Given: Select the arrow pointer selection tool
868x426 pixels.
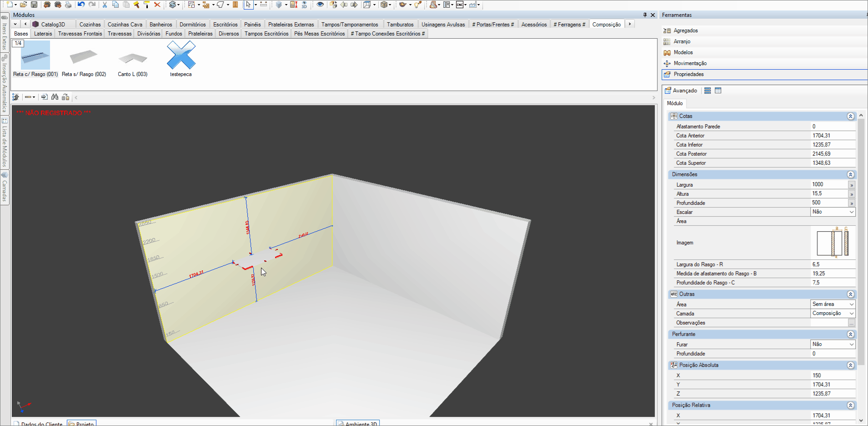Looking at the screenshot, I should 248,5.
